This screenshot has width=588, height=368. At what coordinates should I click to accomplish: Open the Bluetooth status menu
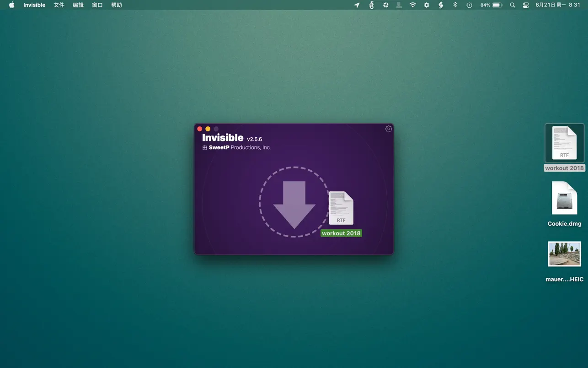click(455, 5)
